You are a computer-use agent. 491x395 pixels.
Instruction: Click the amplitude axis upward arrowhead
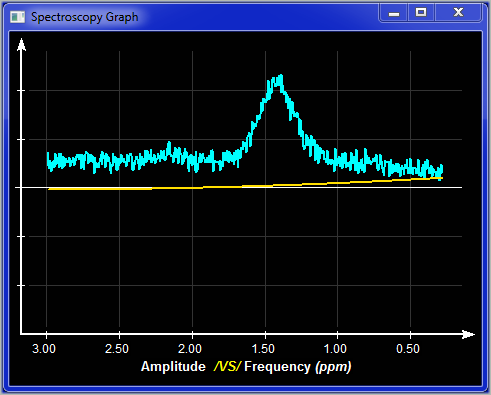[x=21, y=45]
